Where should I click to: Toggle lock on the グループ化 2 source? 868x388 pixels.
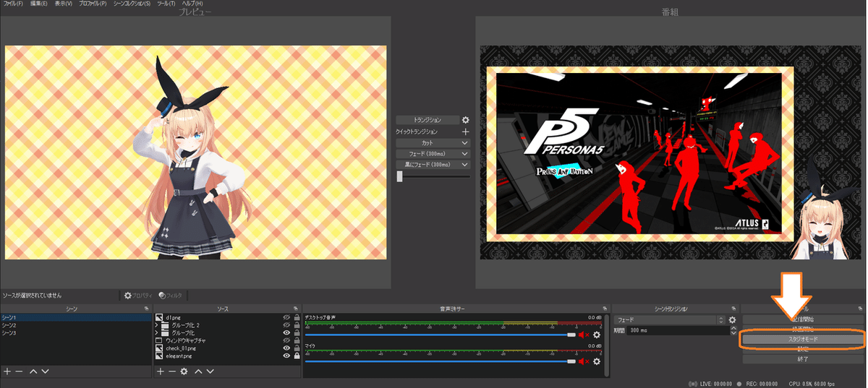tap(297, 325)
